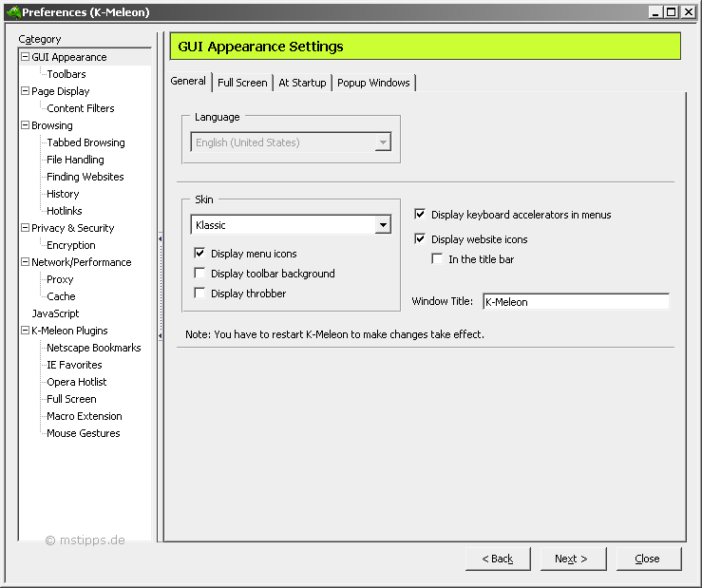The width and height of the screenshot is (702, 588).
Task: Toggle Display menu icons checkbox
Action: [x=199, y=254]
